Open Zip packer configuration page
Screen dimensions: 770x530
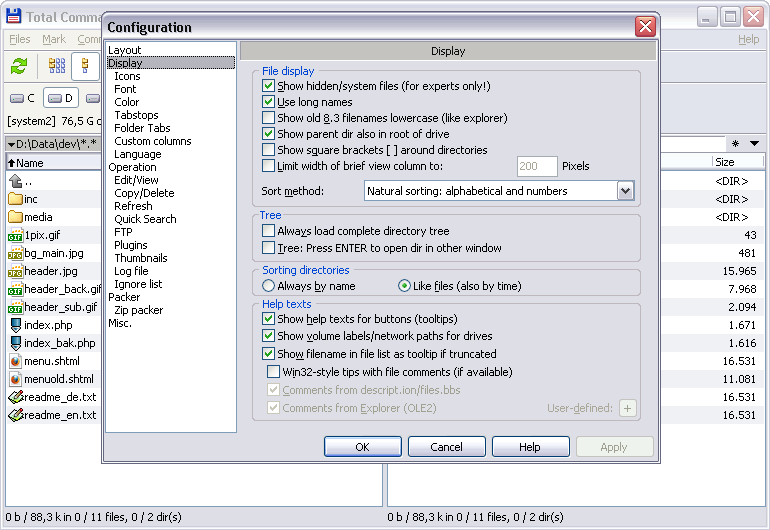click(x=138, y=310)
